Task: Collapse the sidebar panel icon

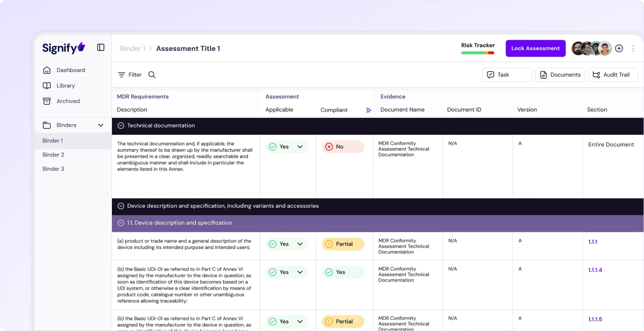Action: tap(101, 47)
